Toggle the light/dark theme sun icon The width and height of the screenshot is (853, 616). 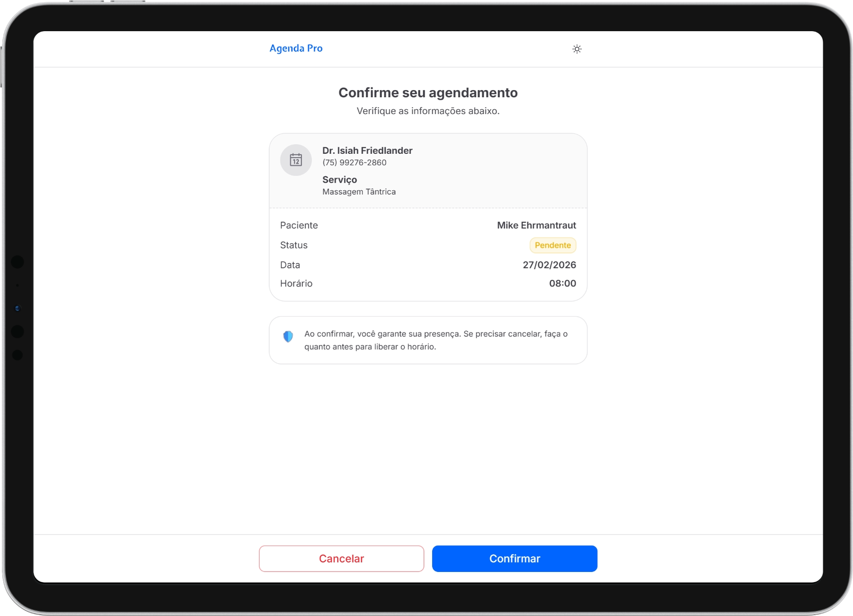coord(576,49)
